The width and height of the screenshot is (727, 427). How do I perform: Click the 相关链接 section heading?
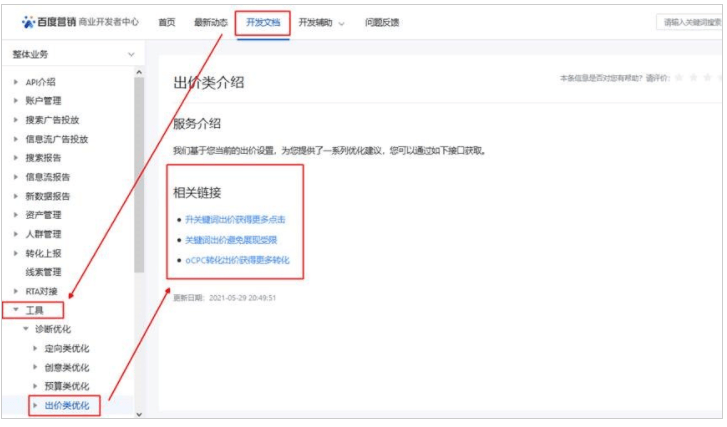tap(197, 192)
